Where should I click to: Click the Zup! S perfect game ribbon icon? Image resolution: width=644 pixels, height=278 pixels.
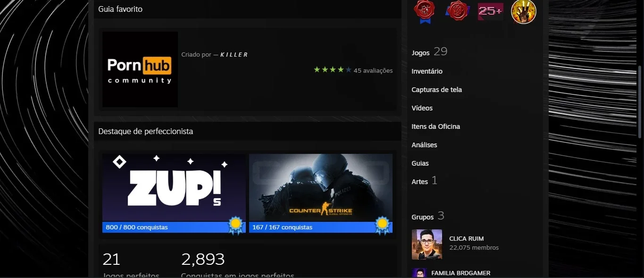[x=236, y=226]
